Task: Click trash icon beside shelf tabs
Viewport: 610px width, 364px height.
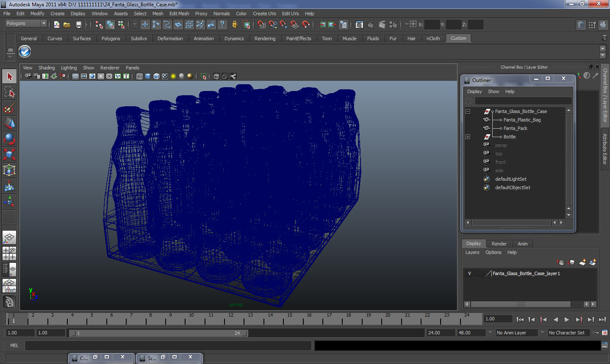Action: click(x=604, y=38)
